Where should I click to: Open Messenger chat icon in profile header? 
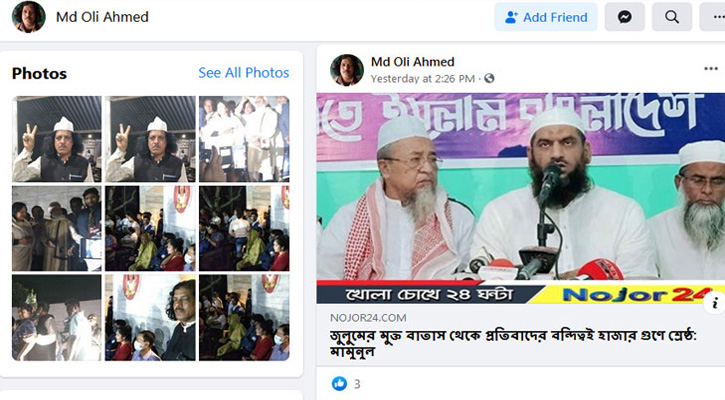point(625,17)
